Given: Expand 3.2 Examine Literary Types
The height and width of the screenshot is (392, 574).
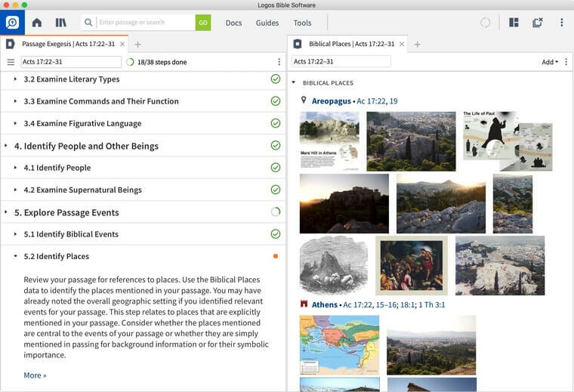Looking at the screenshot, I should coord(15,79).
